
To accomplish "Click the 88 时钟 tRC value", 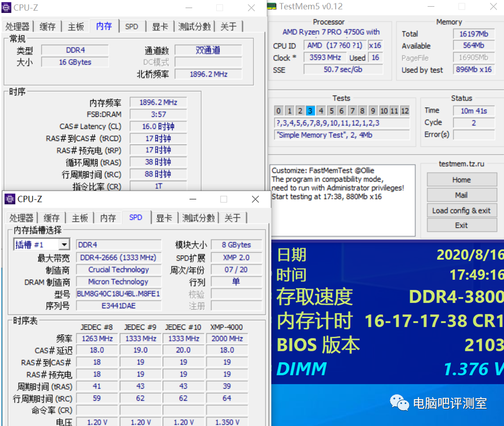I will [x=158, y=174].
